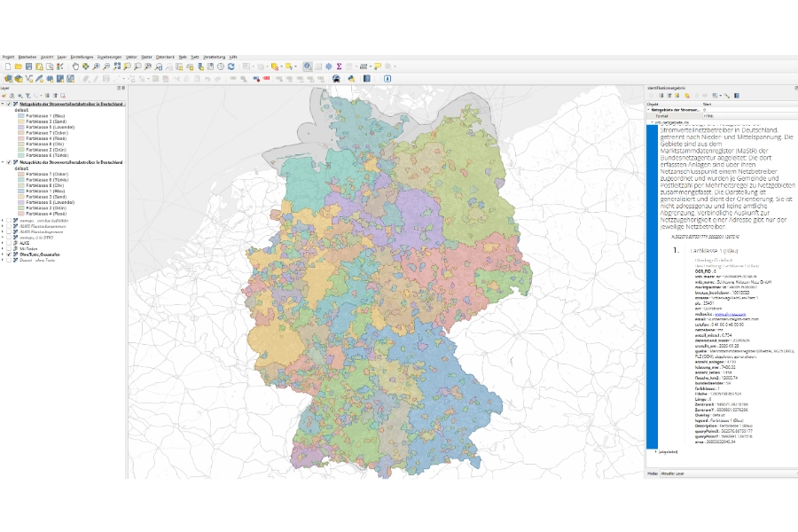The image size is (798, 532).
Task: Toggle the Map Tips speech-bubble icon
Action: [378, 66]
